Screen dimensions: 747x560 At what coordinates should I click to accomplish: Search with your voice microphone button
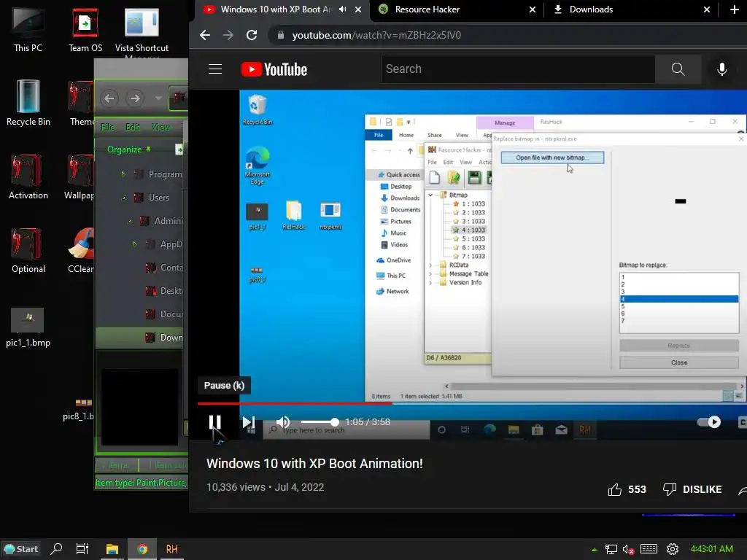point(721,69)
